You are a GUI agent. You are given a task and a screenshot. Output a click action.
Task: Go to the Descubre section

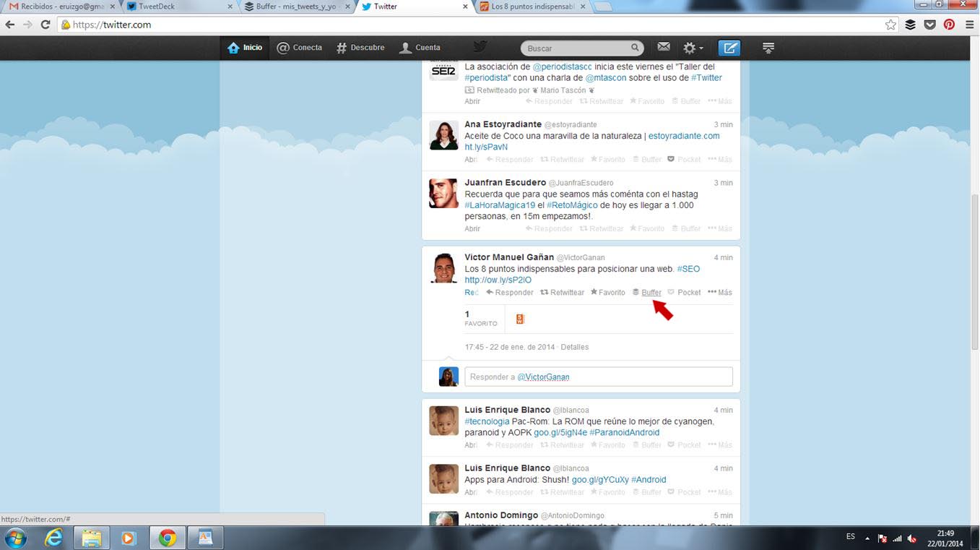click(x=360, y=48)
